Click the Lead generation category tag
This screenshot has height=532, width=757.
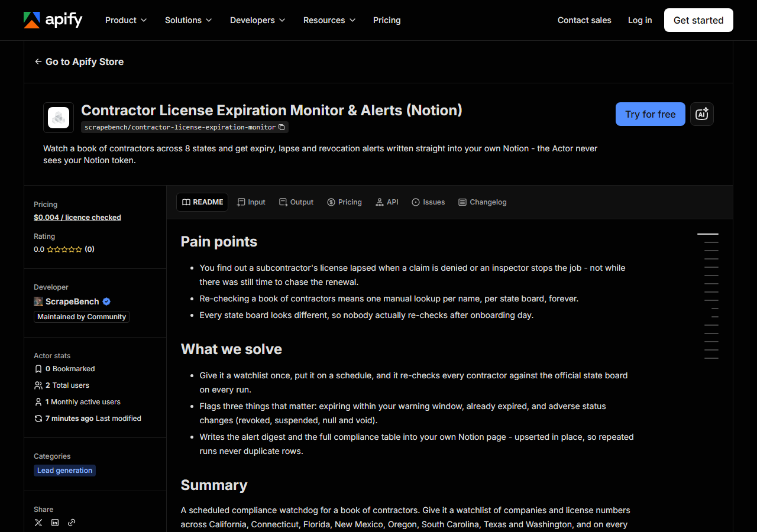point(64,471)
